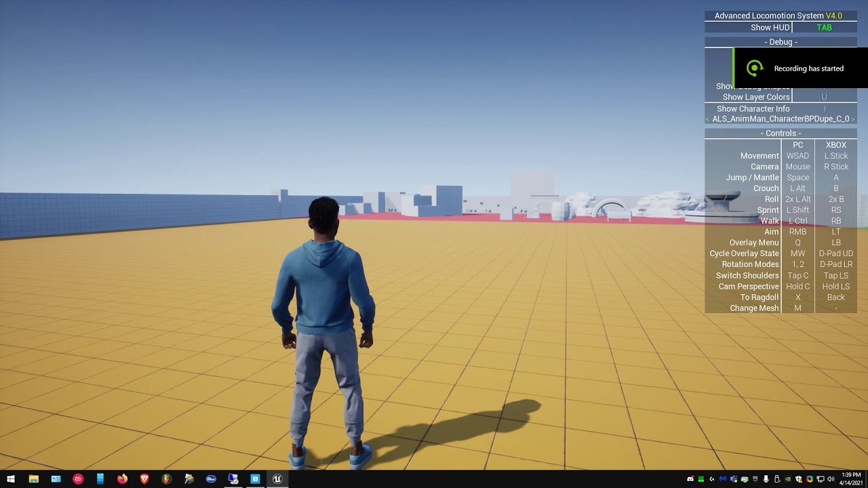Open the red Creative Cloud taskbar icon

78,479
